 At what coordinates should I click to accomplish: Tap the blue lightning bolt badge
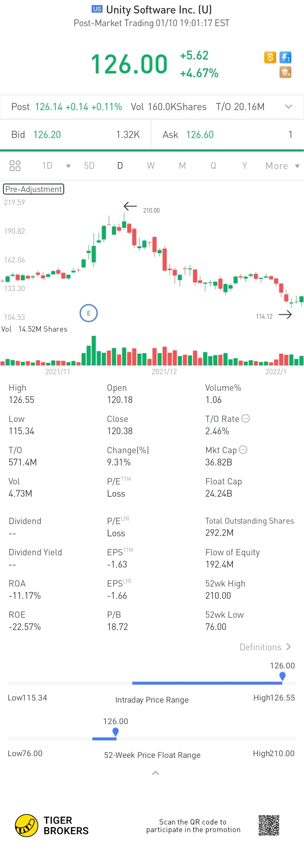(286, 57)
